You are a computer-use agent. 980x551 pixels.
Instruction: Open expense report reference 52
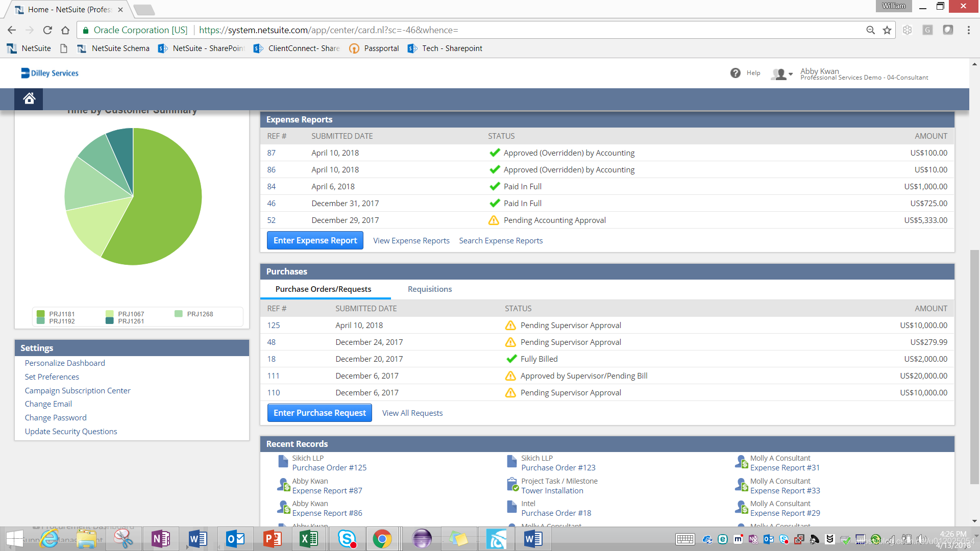click(x=271, y=220)
